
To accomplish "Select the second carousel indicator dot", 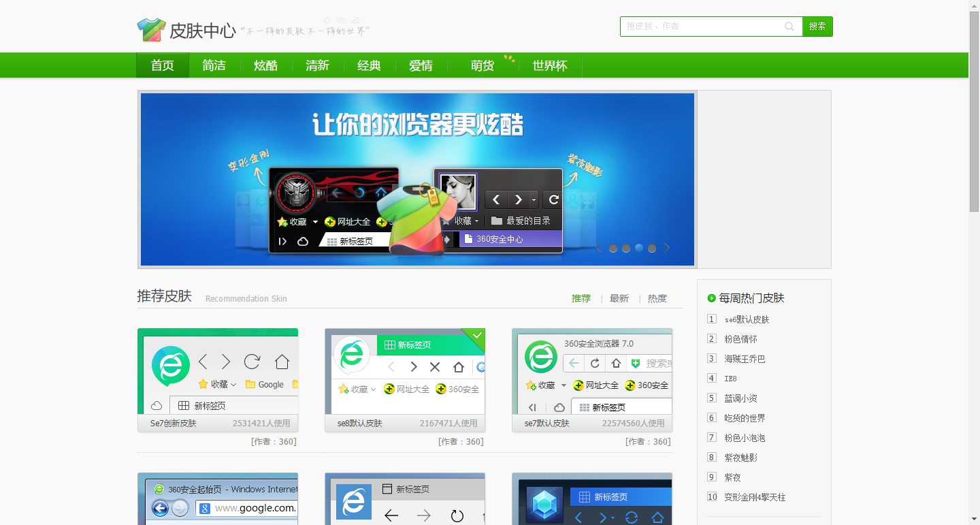I will [626, 248].
